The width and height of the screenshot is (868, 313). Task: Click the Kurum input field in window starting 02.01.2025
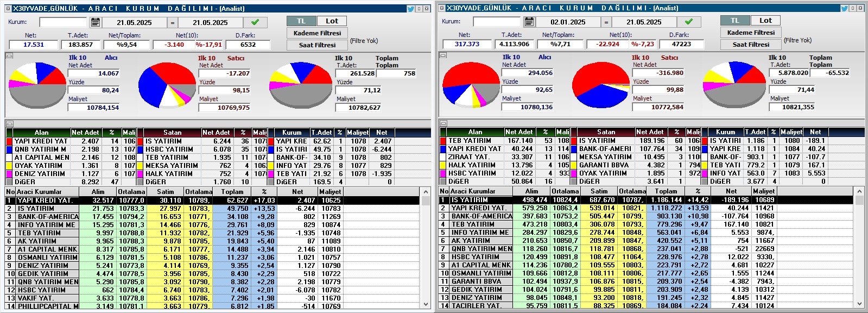click(497, 22)
